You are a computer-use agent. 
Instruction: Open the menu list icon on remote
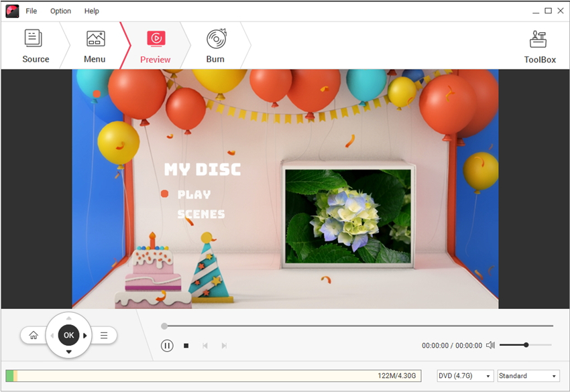click(104, 335)
